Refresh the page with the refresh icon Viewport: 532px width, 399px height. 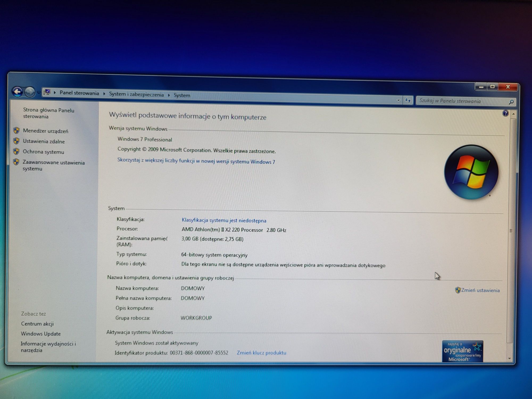[x=408, y=100]
